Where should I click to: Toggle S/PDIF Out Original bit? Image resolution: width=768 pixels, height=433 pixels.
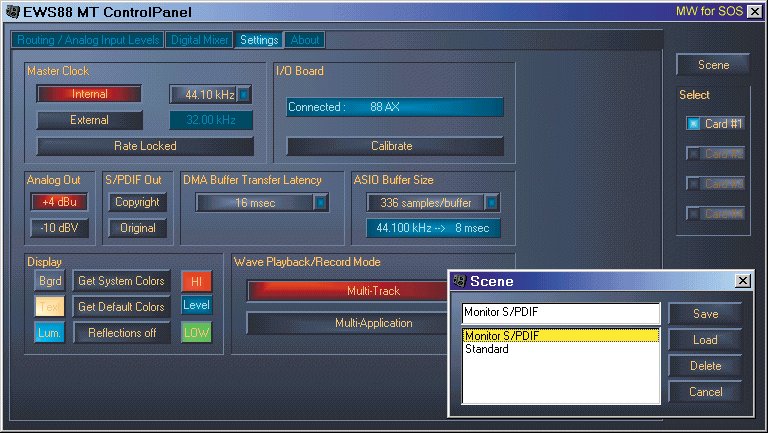pos(138,228)
